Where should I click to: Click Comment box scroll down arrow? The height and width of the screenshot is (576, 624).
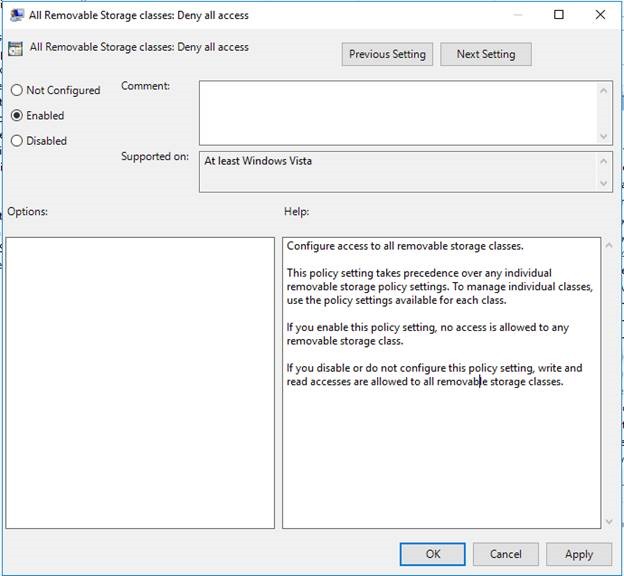coord(604,136)
